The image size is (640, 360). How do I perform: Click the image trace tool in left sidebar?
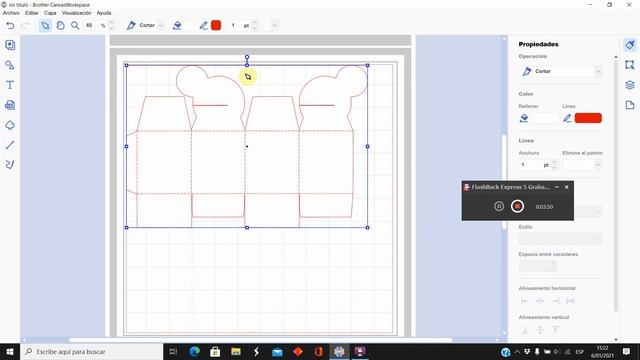pyautogui.click(x=10, y=125)
